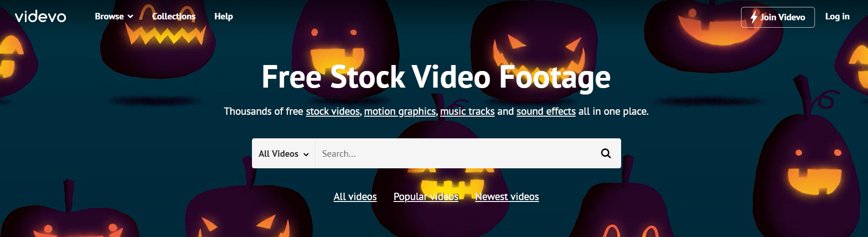Screen dimensions: 868x237
Task: Go to Collections in the navigation bar
Action: click(x=174, y=16)
